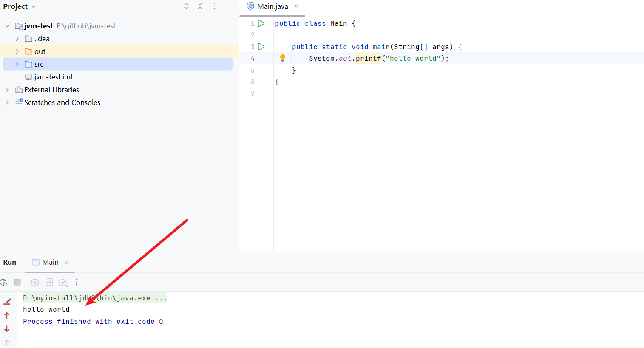Screen dimensions: 644x348
Task: Click the lightbulb intention icon near line 4
Action: (x=283, y=58)
